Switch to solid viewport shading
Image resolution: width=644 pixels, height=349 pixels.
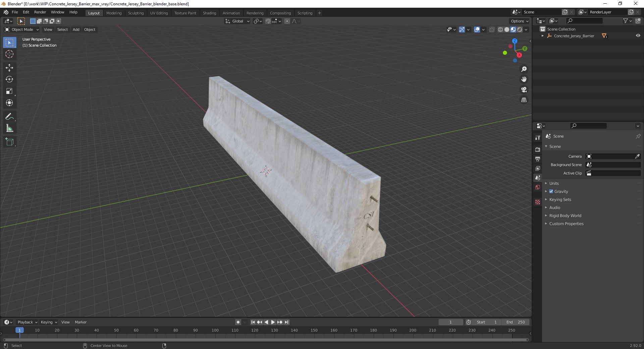[507, 30]
